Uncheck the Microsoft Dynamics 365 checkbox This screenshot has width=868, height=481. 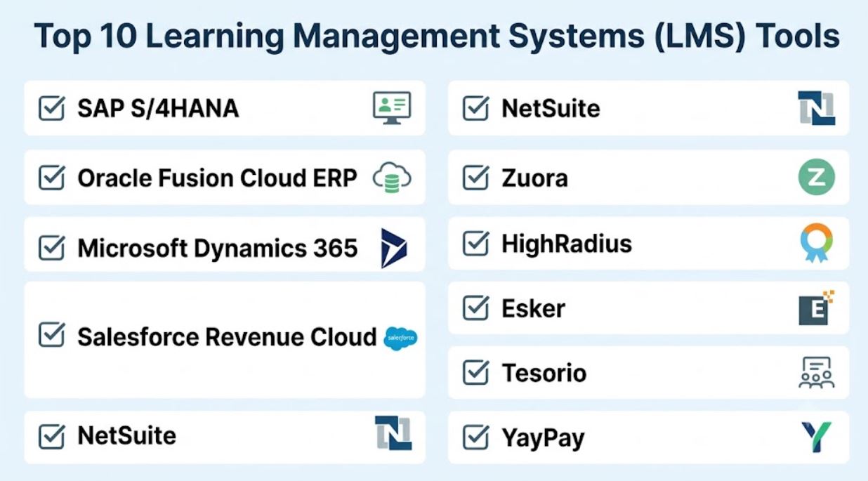[x=52, y=247]
